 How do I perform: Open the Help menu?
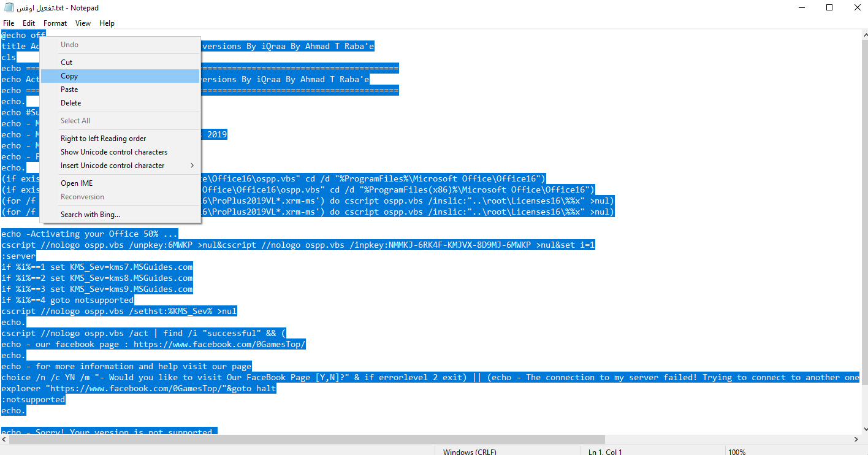(x=107, y=23)
